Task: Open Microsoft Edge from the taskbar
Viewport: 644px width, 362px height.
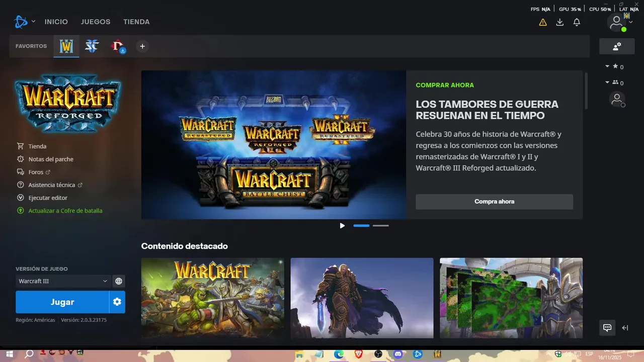Action: tap(339, 354)
